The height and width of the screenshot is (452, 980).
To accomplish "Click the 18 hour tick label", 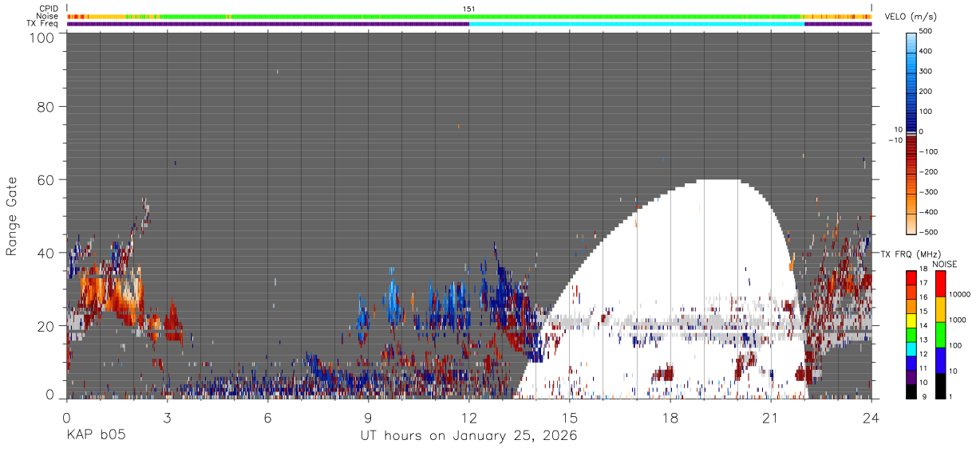I will tap(670, 417).
